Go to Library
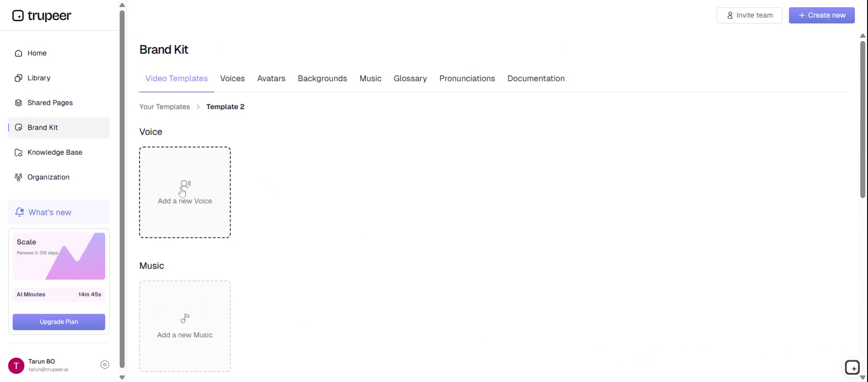Viewport: 868px width, 382px height. tap(59, 78)
